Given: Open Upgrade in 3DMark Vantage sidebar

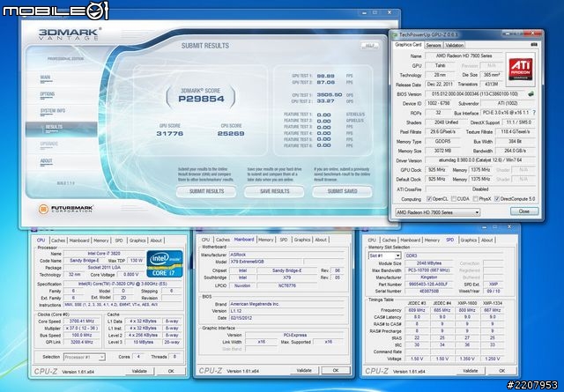Looking at the screenshot, I should [x=49, y=144].
